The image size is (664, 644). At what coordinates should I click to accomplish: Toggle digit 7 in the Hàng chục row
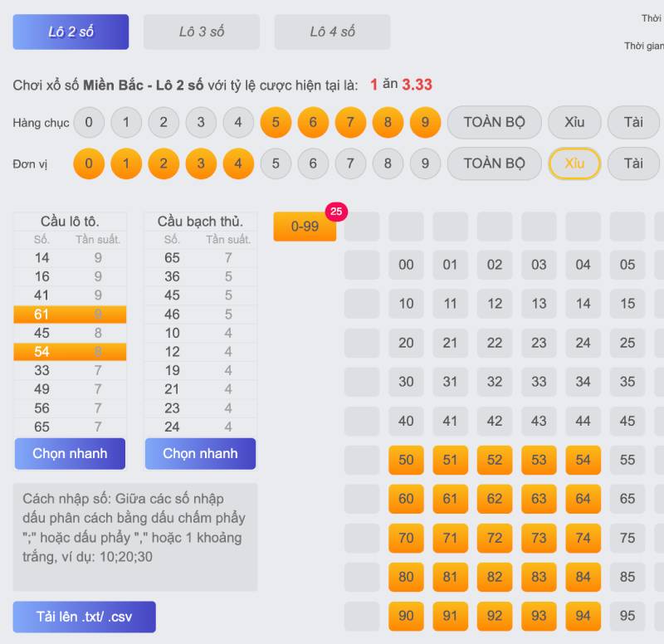click(350, 123)
